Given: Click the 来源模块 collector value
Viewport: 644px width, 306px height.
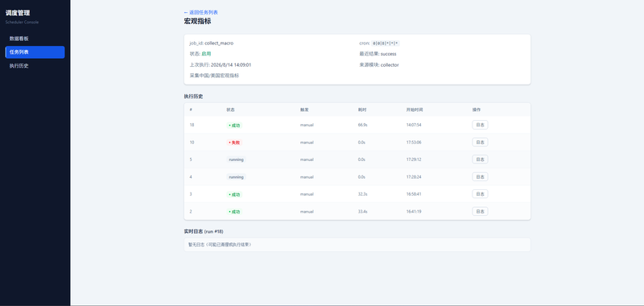Looking at the screenshot, I should pos(390,65).
